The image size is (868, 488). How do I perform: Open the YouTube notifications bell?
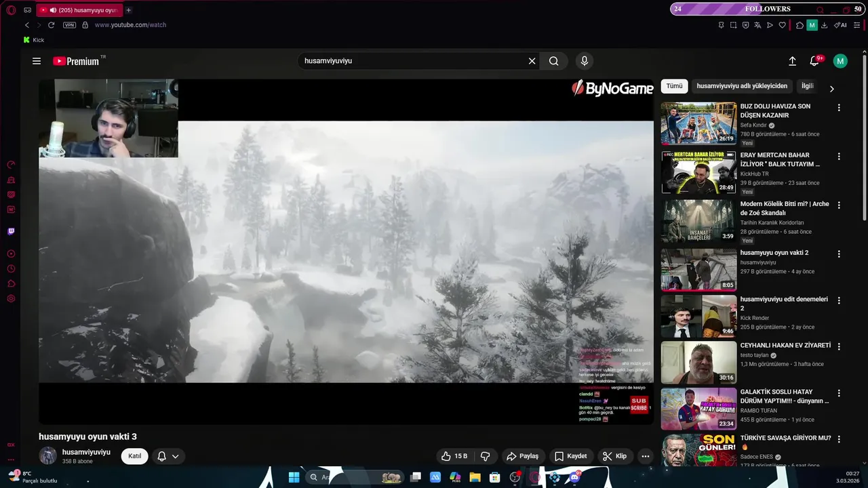click(x=815, y=61)
